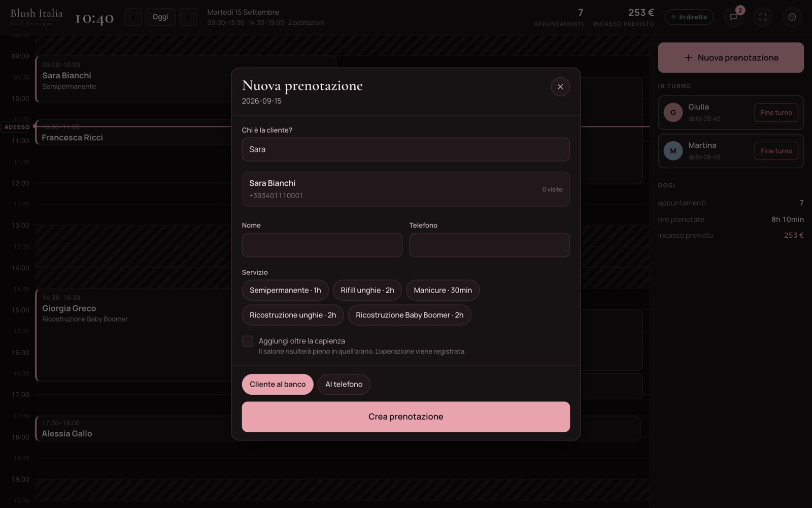
Task: Click the ADESSO time marker
Action: point(17,127)
